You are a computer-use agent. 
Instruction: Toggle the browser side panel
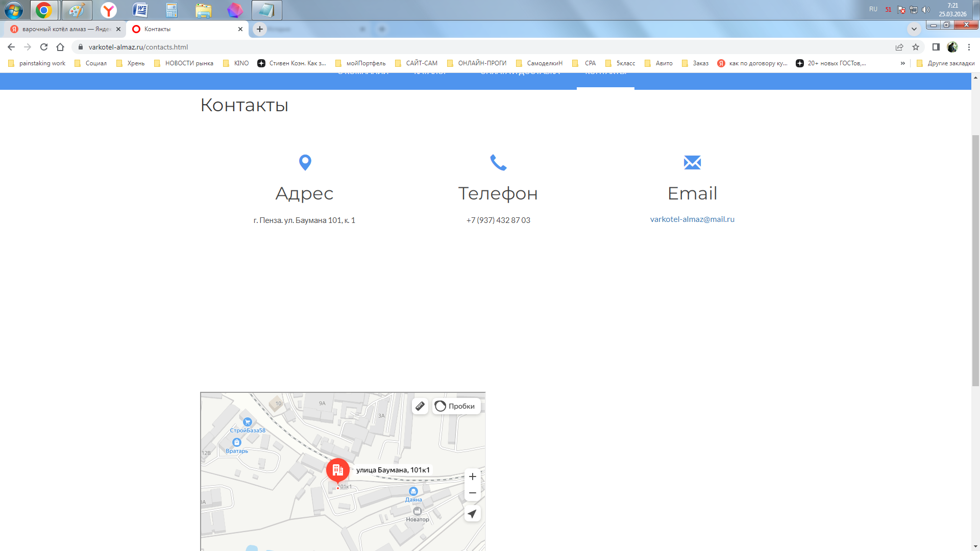[x=936, y=47]
